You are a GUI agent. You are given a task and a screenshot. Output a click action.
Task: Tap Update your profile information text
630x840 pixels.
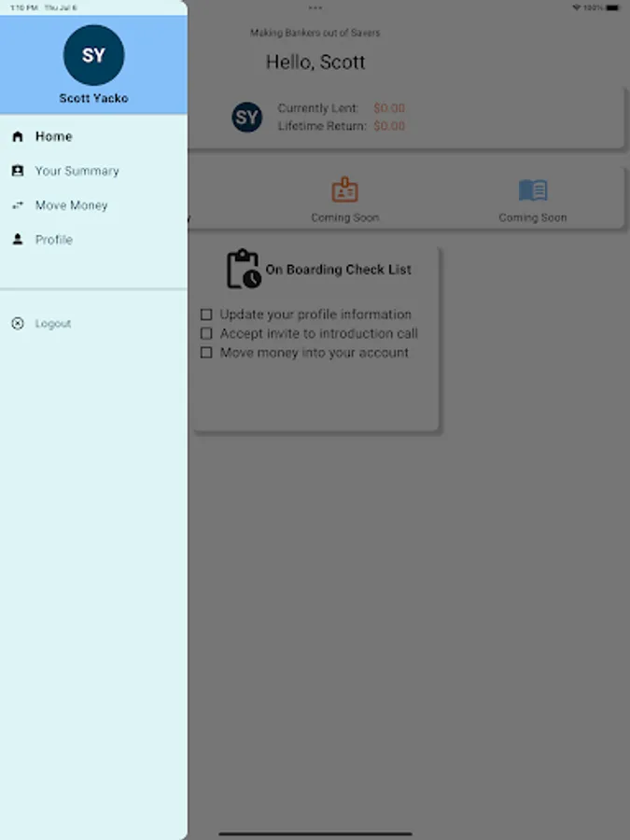315,315
